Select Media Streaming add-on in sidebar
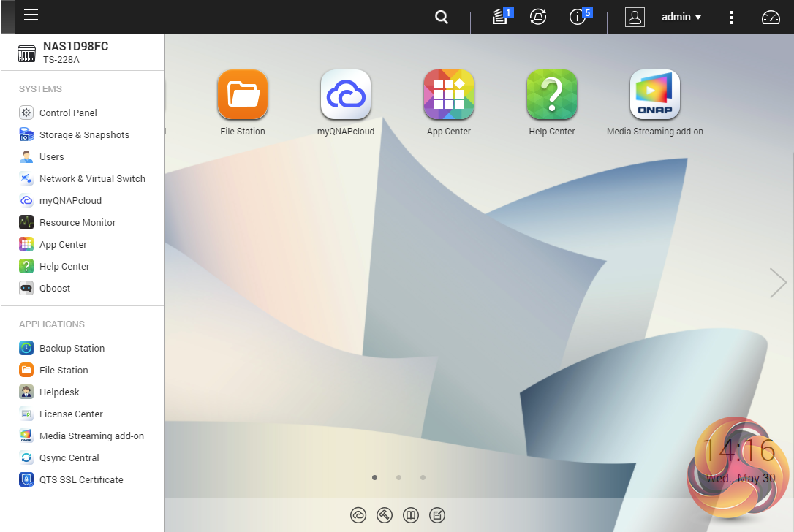This screenshot has width=794, height=532. click(83, 436)
